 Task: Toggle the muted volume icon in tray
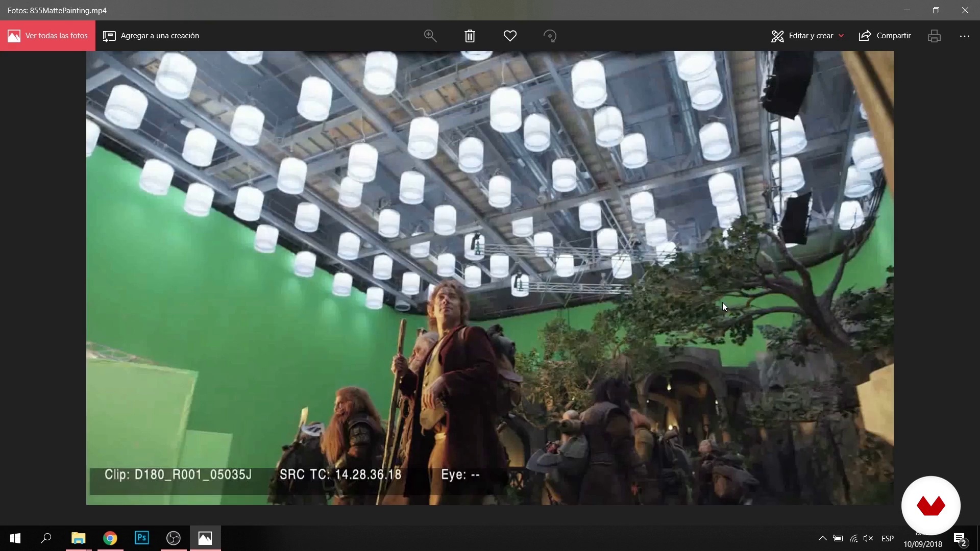click(868, 538)
